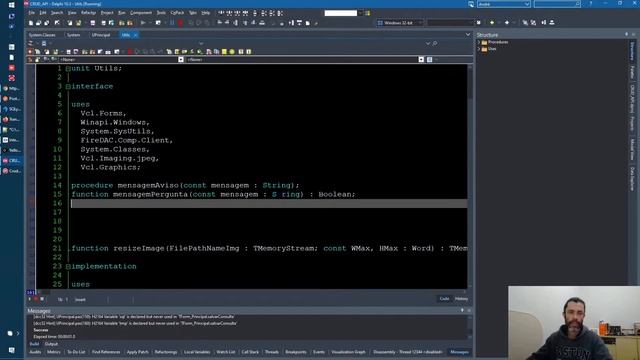Open the CRUD taskbar application entry

12,161
